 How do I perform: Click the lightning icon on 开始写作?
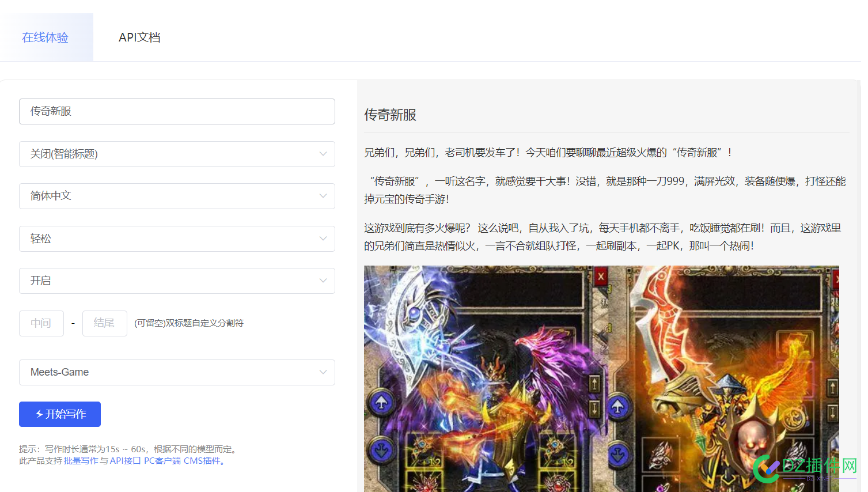[39, 414]
